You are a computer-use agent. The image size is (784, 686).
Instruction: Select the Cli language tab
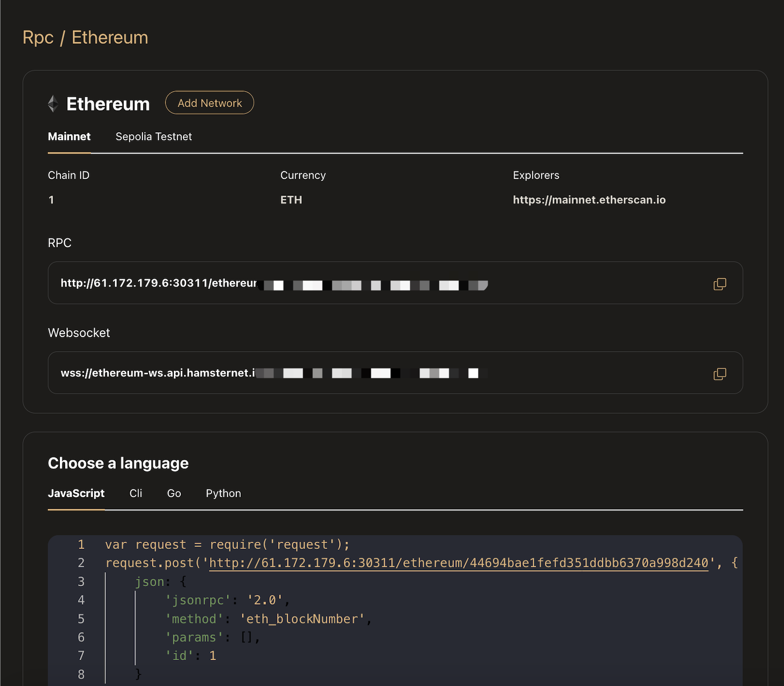pos(136,493)
